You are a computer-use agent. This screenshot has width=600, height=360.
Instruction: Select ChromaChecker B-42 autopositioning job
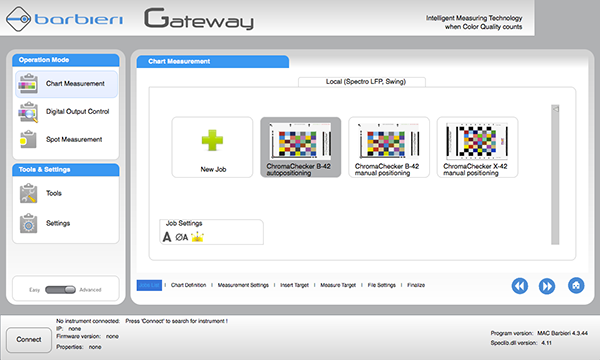301,147
